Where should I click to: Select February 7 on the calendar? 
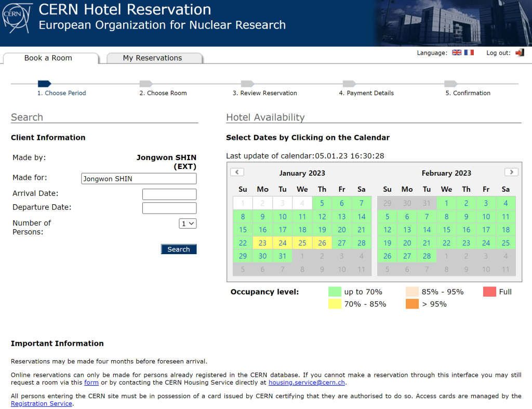tap(427, 217)
